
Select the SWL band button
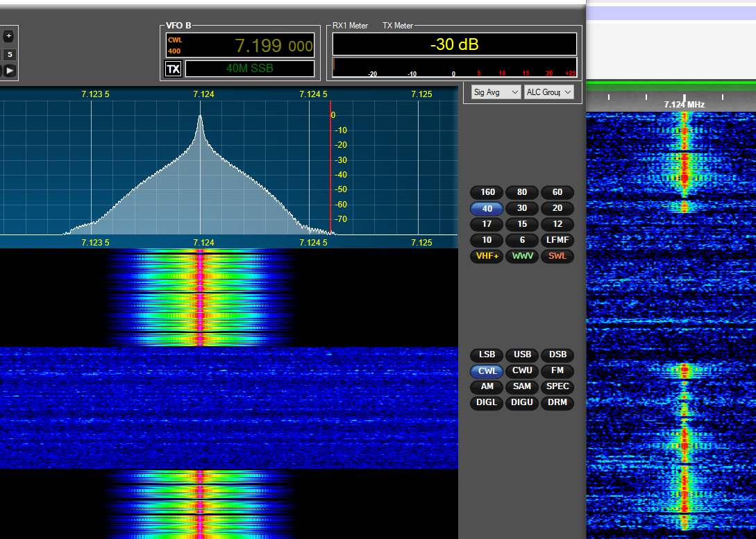pyautogui.click(x=557, y=256)
